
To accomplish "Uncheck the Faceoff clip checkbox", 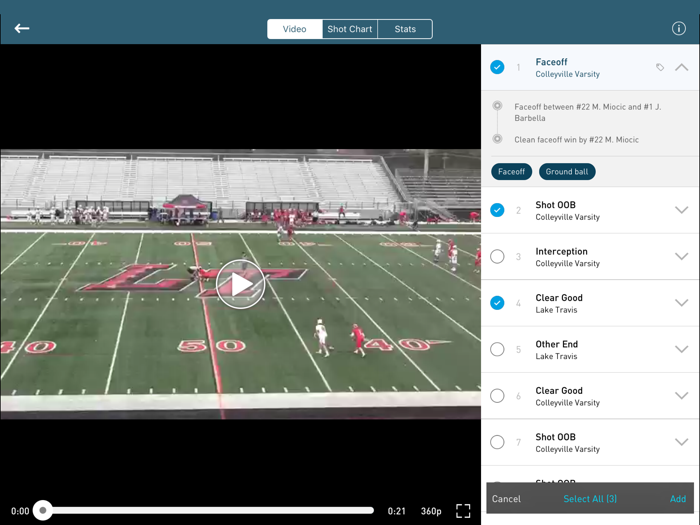I will (x=497, y=67).
